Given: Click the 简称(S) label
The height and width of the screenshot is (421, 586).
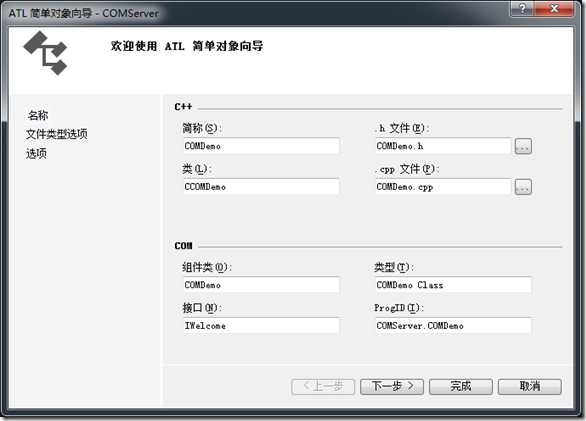Looking at the screenshot, I should [202, 128].
